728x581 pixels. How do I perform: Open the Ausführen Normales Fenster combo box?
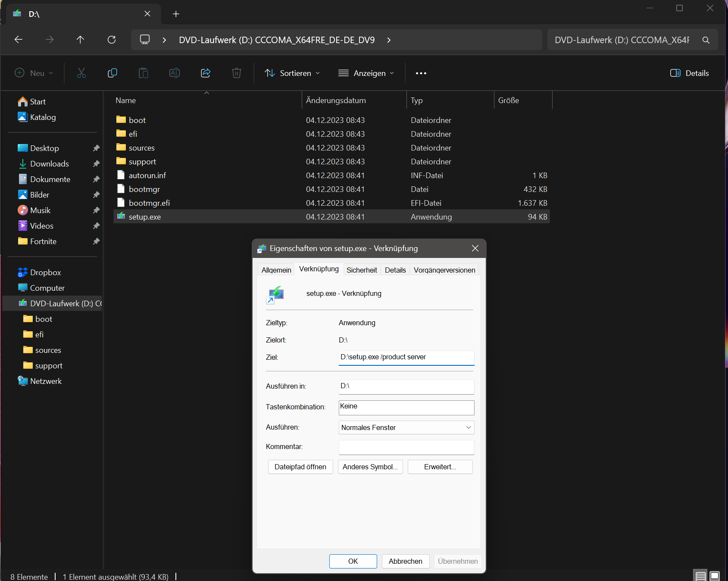[406, 427]
